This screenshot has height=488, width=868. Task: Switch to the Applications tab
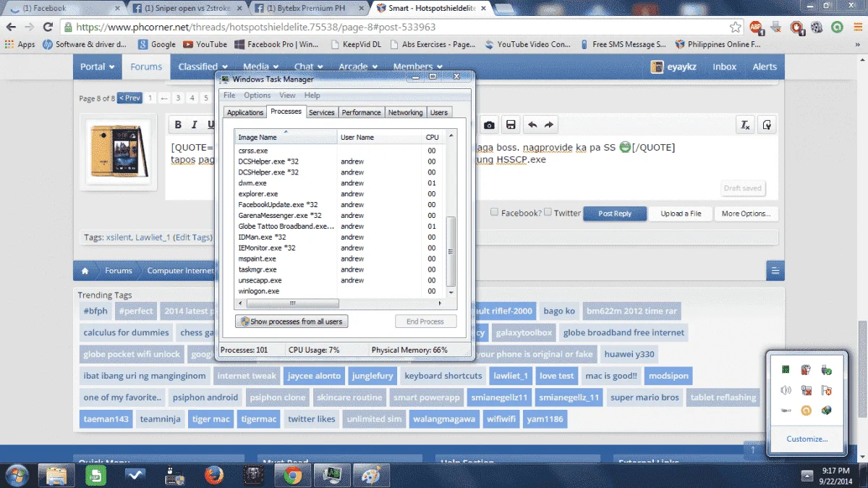(245, 112)
